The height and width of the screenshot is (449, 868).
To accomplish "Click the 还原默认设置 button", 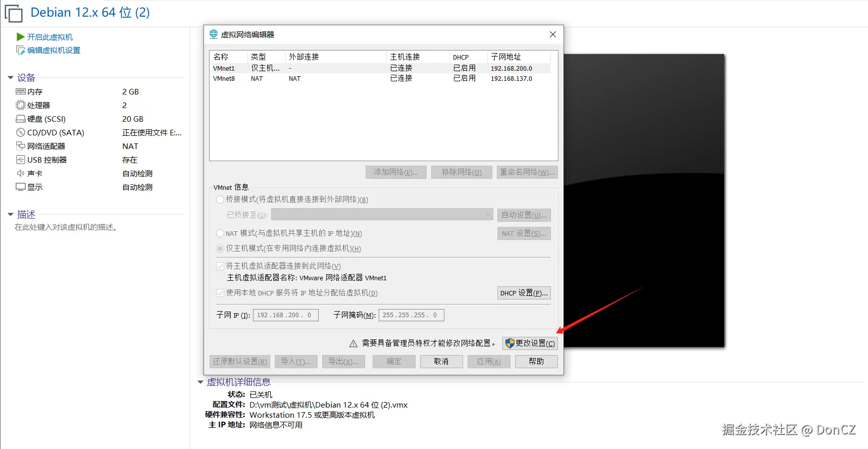I will (x=240, y=362).
